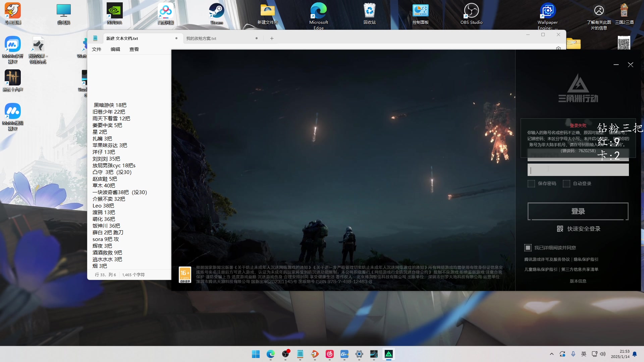Open 儿童隐私保护指引 link
644x362 pixels.
[541, 269]
